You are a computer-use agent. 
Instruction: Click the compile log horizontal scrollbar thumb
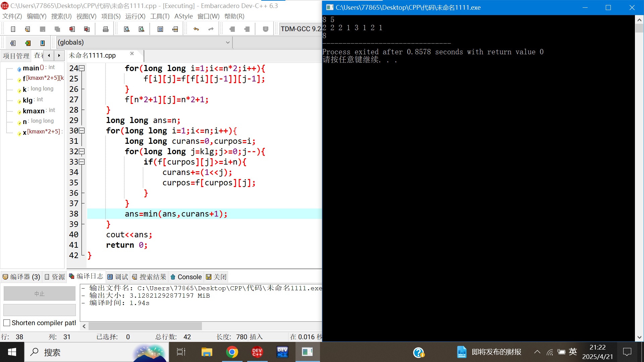(x=145, y=326)
